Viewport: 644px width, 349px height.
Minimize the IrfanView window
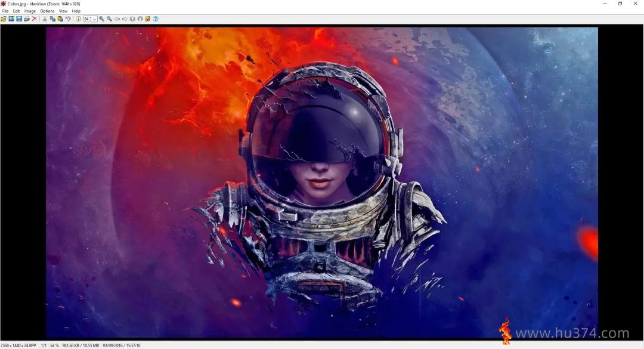[605, 4]
